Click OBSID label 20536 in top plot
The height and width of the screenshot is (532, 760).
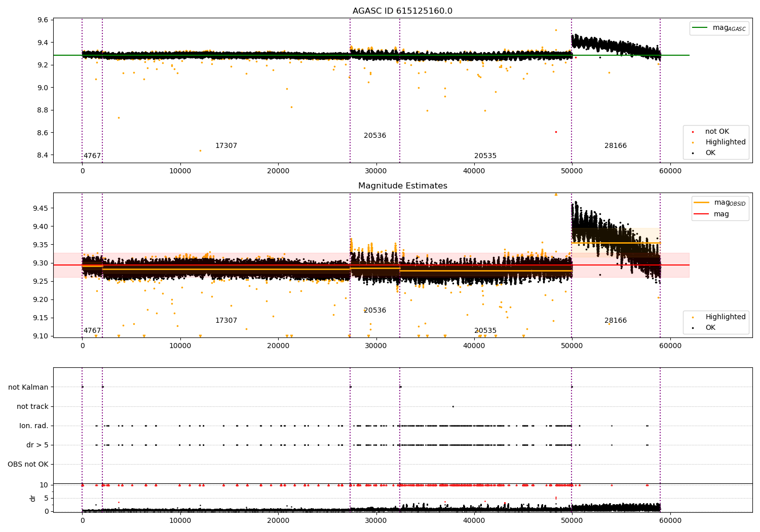[x=375, y=135]
